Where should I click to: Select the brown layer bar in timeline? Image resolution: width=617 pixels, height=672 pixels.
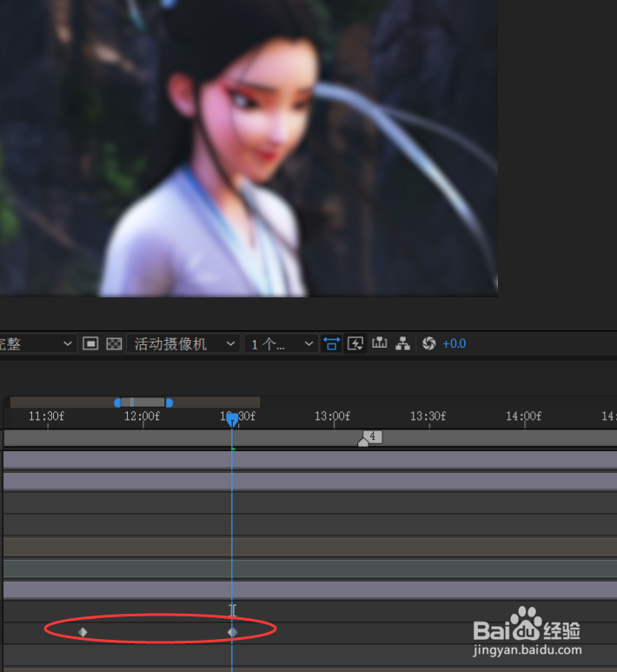[310, 547]
